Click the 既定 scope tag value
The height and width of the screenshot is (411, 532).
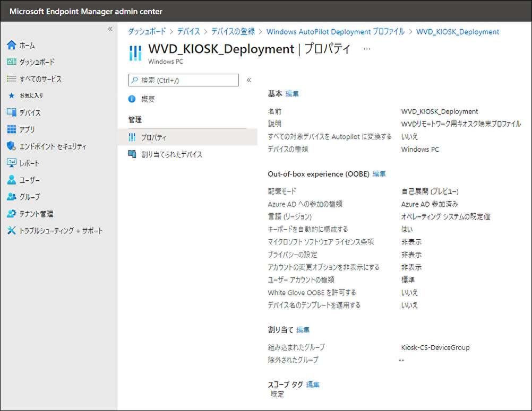click(277, 394)
